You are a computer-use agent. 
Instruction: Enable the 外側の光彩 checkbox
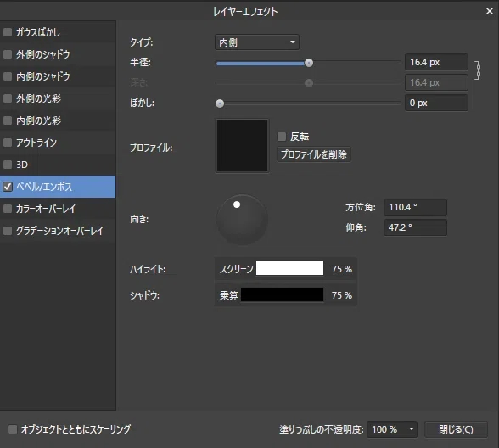click(8, 98)
